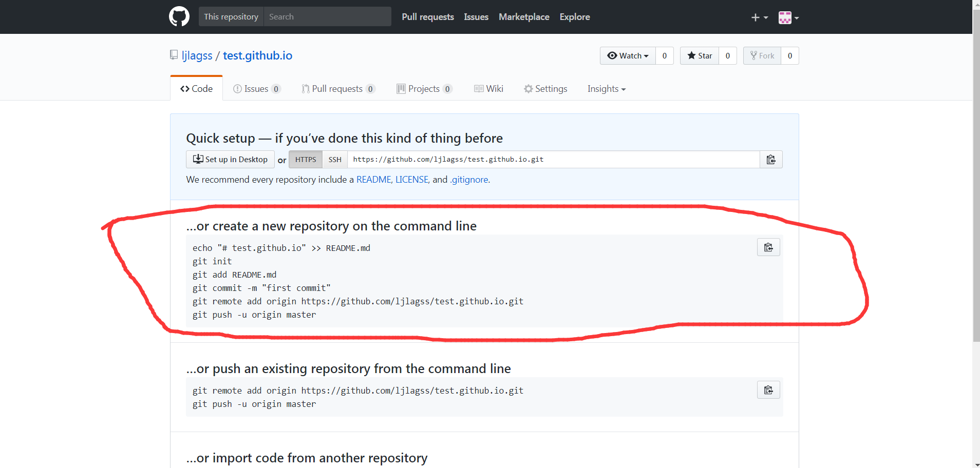This screenshot has width=980, height=468.
Task: Click the Quick setup heading
Action: [344, 138]
